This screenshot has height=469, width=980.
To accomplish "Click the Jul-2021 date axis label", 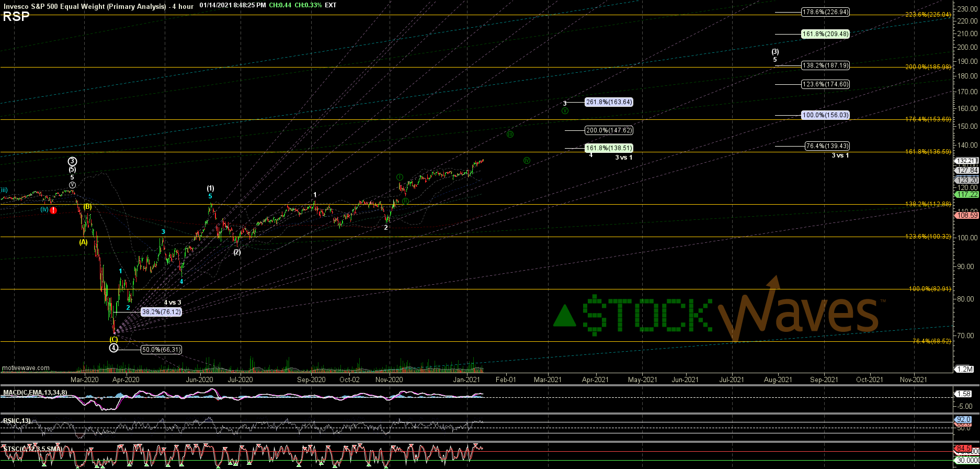I will click(732, 379).
